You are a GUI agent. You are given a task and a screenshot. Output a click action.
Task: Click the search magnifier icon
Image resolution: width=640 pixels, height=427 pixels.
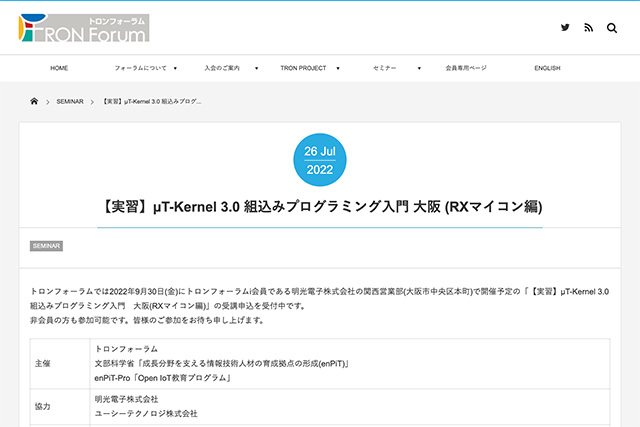coord(611,28)
